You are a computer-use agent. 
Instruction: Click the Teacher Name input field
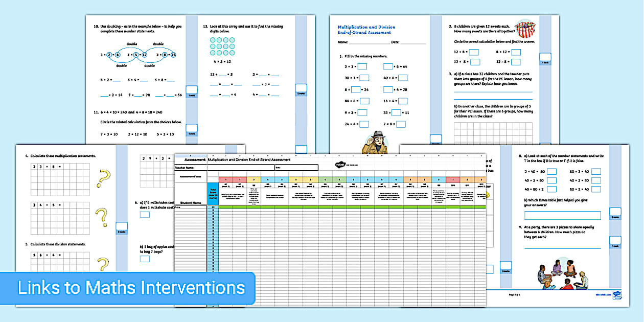point(240,167)
